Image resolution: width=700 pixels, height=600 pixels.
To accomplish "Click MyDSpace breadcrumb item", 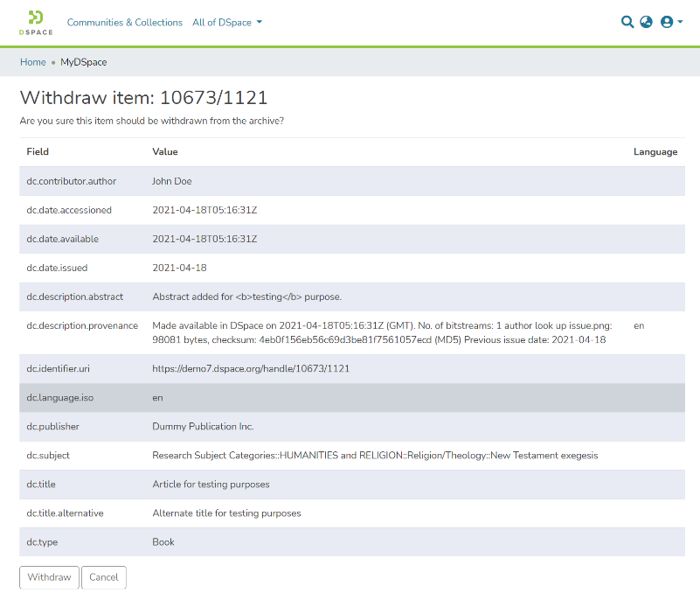I will 84,62.
